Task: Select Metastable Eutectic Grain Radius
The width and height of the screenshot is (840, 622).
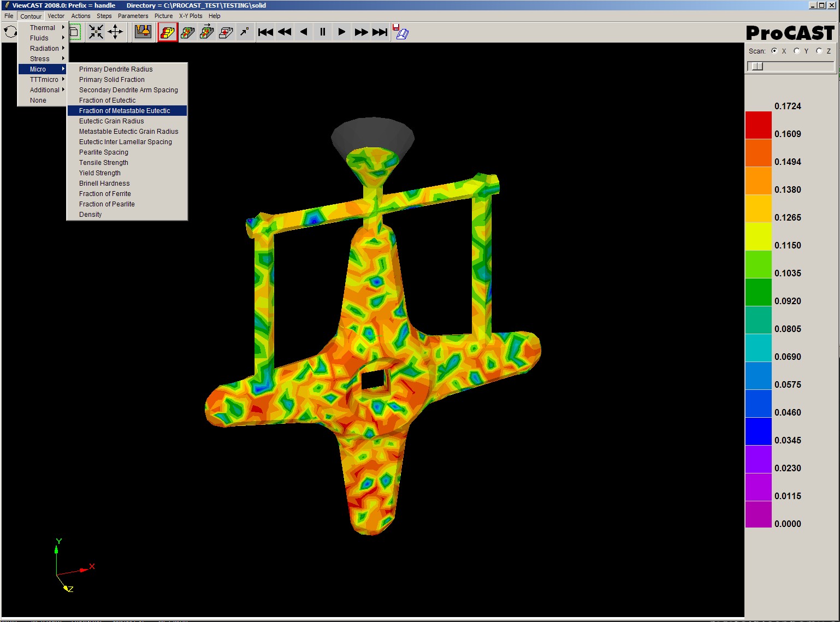Action: click(127, 132)
